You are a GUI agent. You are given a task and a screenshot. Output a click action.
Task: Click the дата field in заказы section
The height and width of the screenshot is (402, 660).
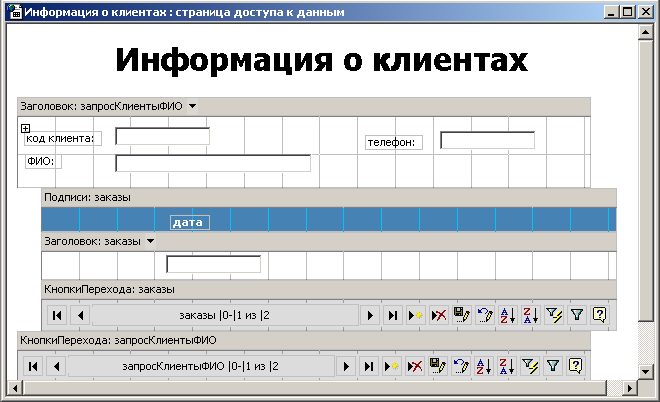pyautogui.click(x=213, y=264)
